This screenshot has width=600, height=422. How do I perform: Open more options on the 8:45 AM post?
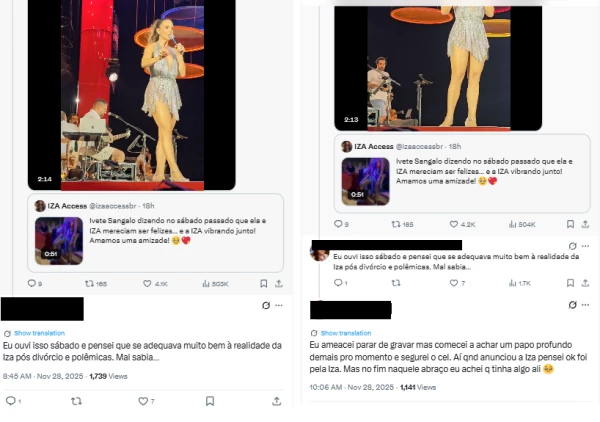pos(278,305)
